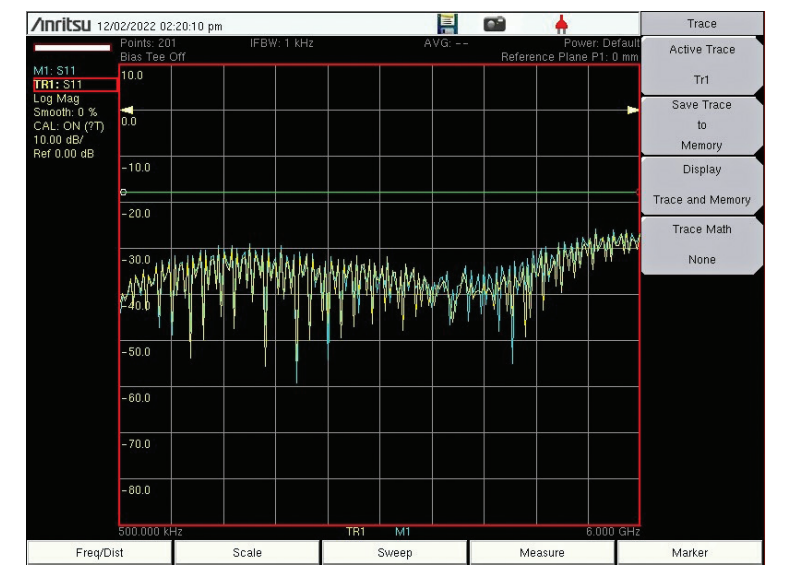Open the Scale menu
799x575 pixels.
pyautogui.click(x=247, y=552)
